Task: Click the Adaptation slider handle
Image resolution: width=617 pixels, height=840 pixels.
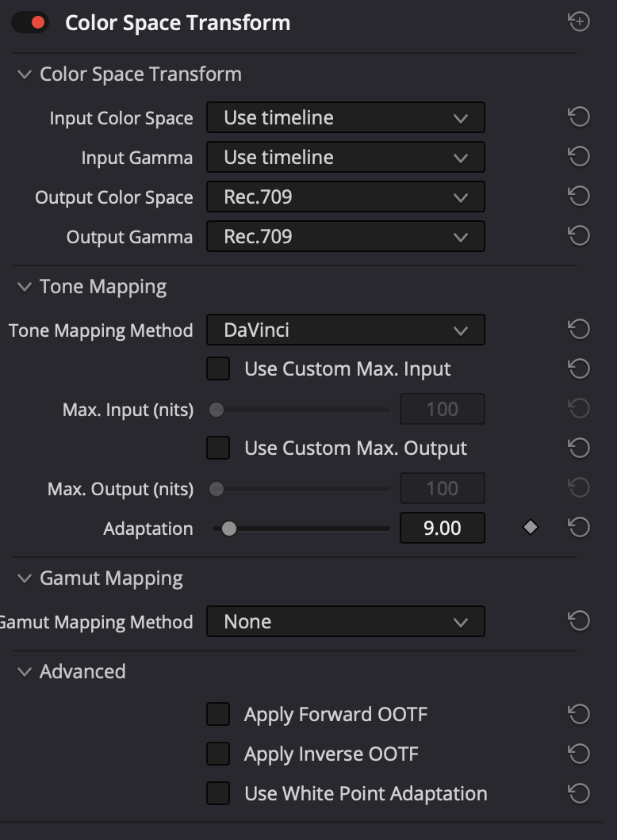Action: coord(229,529)
